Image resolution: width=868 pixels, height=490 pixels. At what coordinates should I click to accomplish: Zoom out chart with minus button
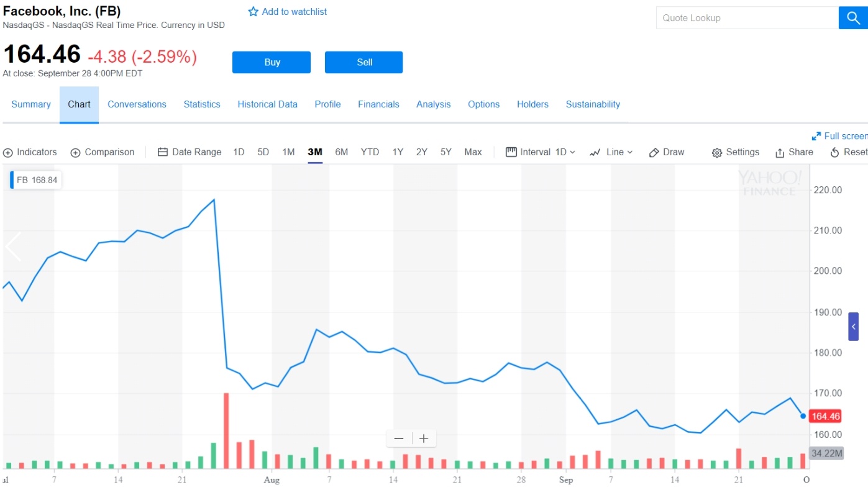click(x=399, y=438)
